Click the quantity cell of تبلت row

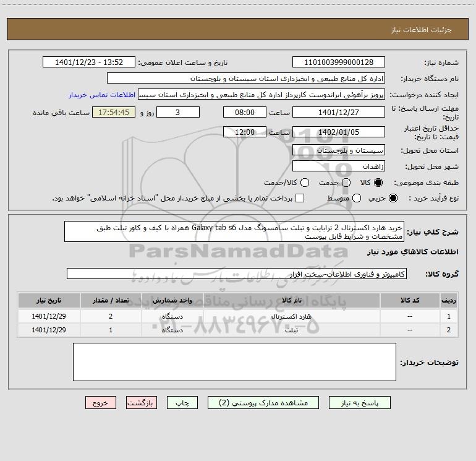point(111,330)
